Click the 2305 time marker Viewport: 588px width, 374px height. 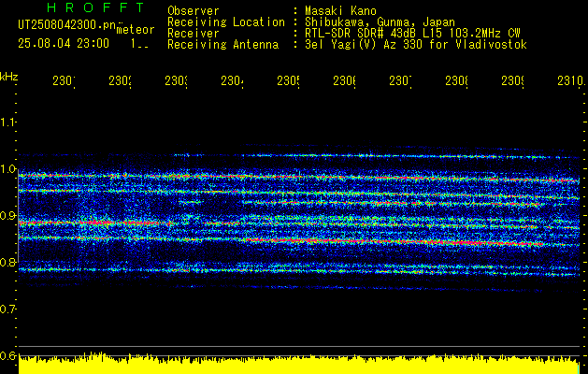[x=288, y=81]
